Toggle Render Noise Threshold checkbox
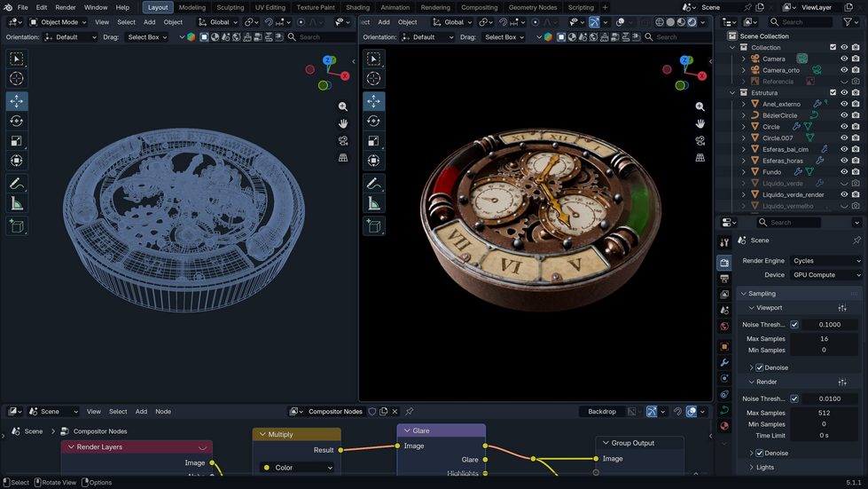This screenshot has width=868, height=489. 794,398
